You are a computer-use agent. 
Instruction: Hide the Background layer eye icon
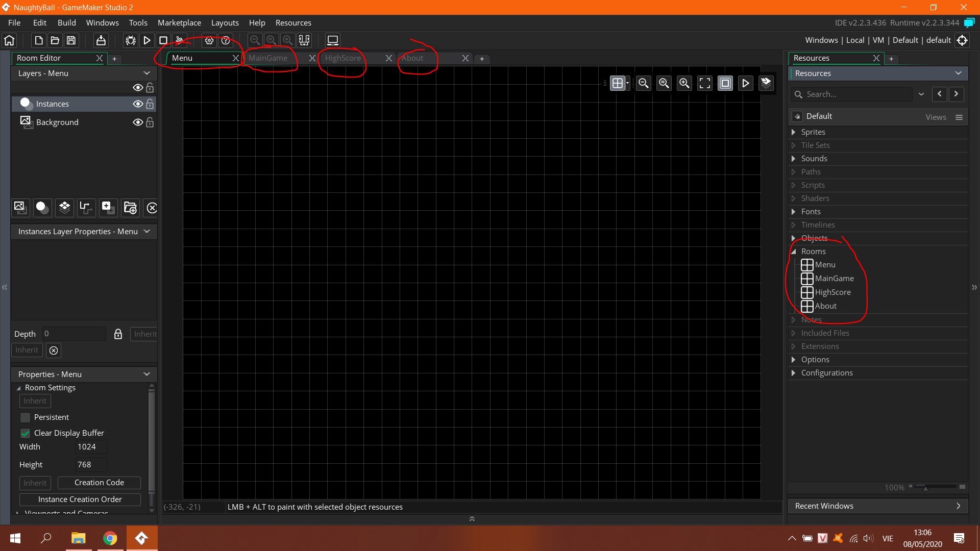pyautogui.click(x=137, y=122)
